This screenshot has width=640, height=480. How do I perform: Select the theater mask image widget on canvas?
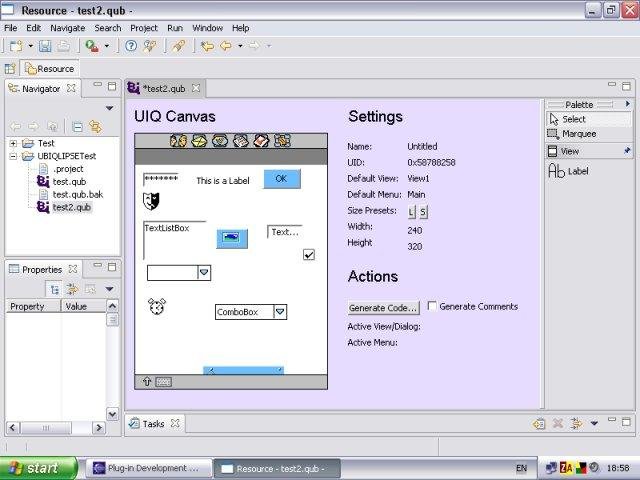coord(151,201)
